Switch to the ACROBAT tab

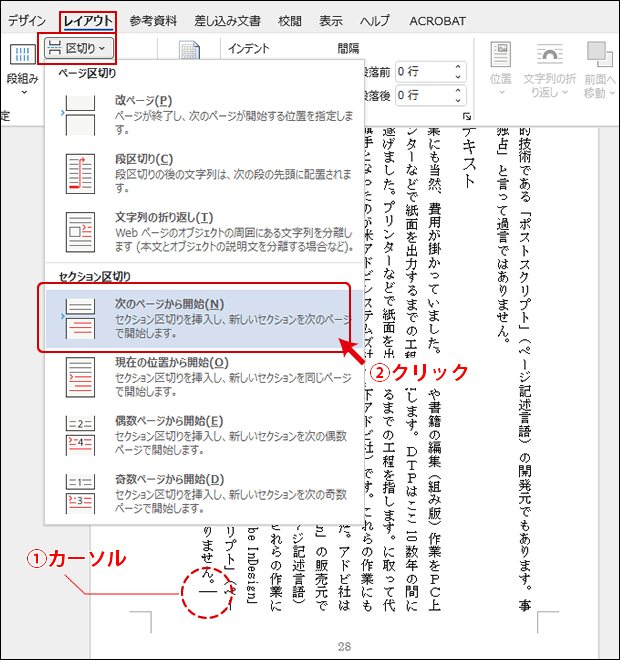[x=438, y=21]
